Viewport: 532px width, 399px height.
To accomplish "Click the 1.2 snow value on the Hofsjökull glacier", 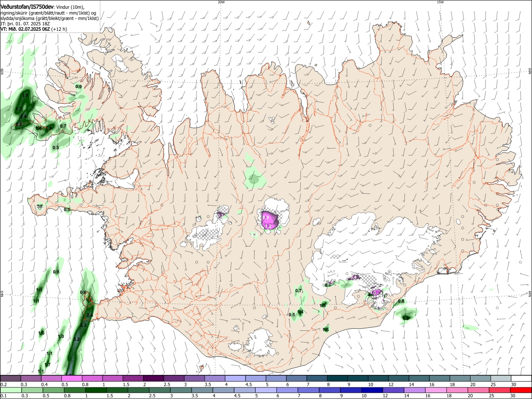I will [x=268, y=226].
